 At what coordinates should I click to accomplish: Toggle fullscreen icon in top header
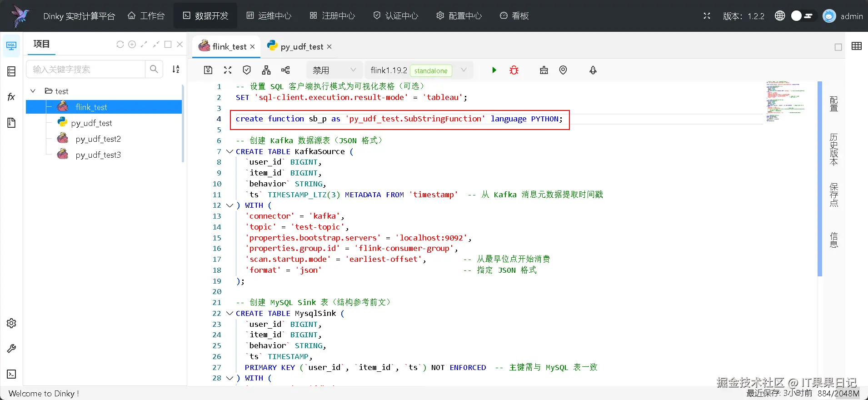tap(707, 16)
